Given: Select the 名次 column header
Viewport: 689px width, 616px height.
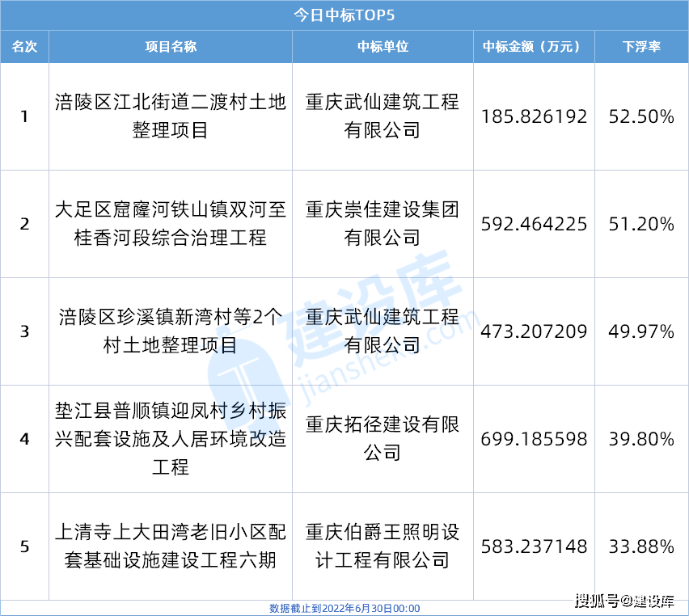Looking at the screenshot, I should coord(24,47).
